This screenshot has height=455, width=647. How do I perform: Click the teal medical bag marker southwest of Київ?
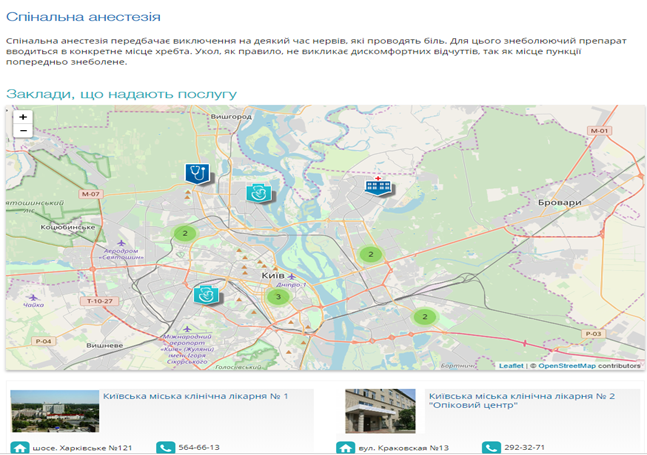[206, 293]
